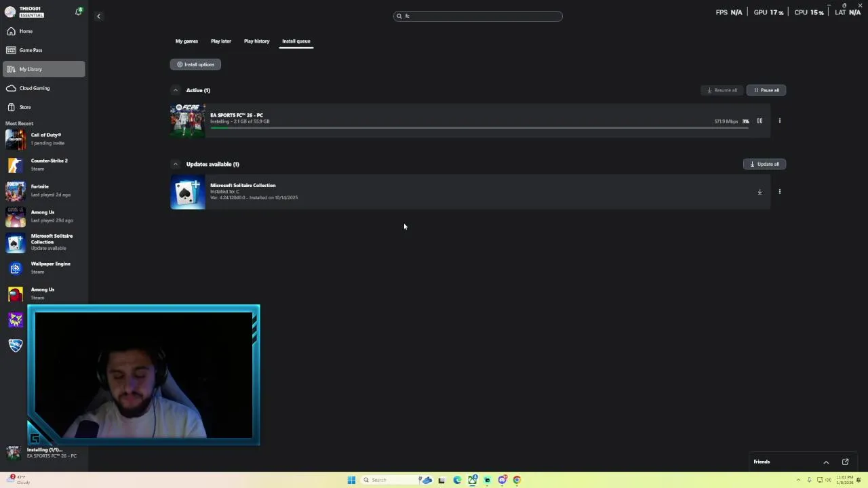The width and height of the screenshot is (868, 488).
Task: Switch to Play history tab
Action: [x=256, y=41]
